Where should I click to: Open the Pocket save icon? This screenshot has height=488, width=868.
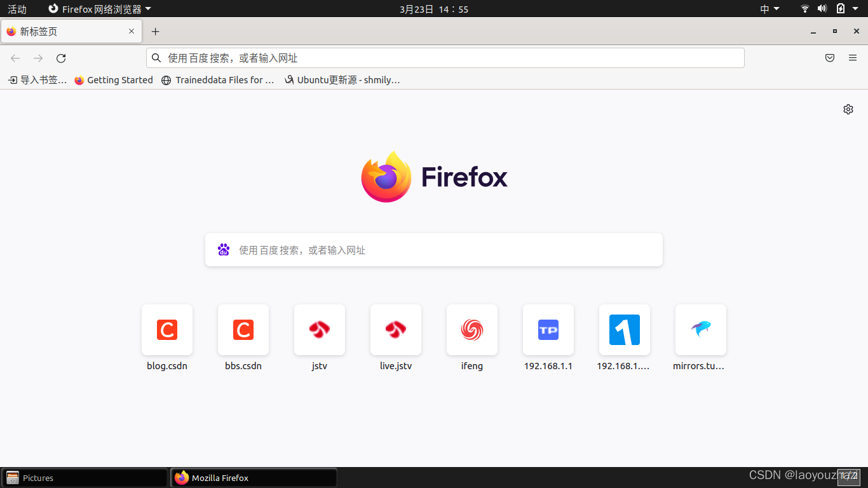[x=830, y=58]
